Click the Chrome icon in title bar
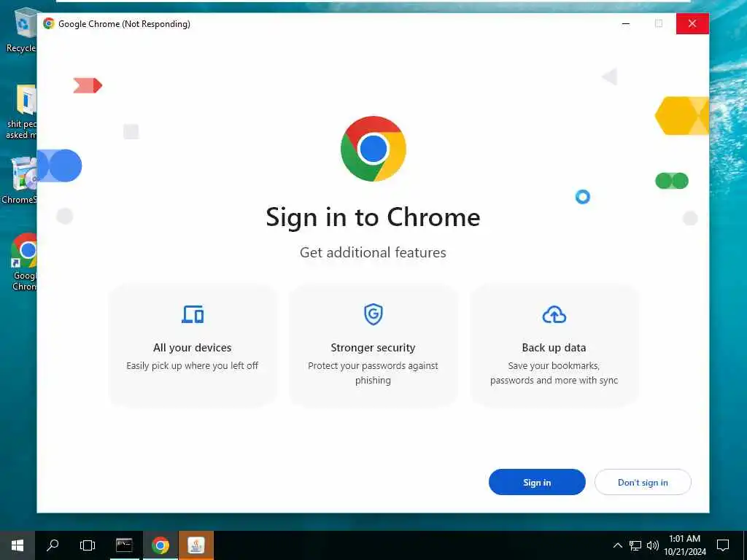 point(49,23)
